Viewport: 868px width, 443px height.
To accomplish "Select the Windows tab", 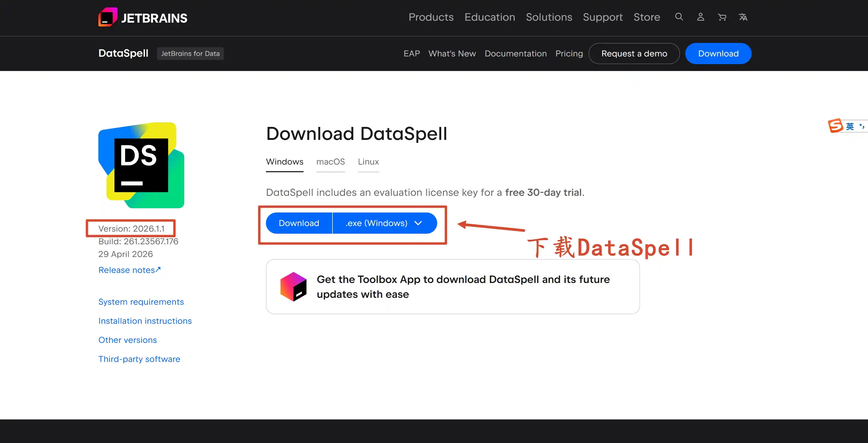I will coord(284,162).
